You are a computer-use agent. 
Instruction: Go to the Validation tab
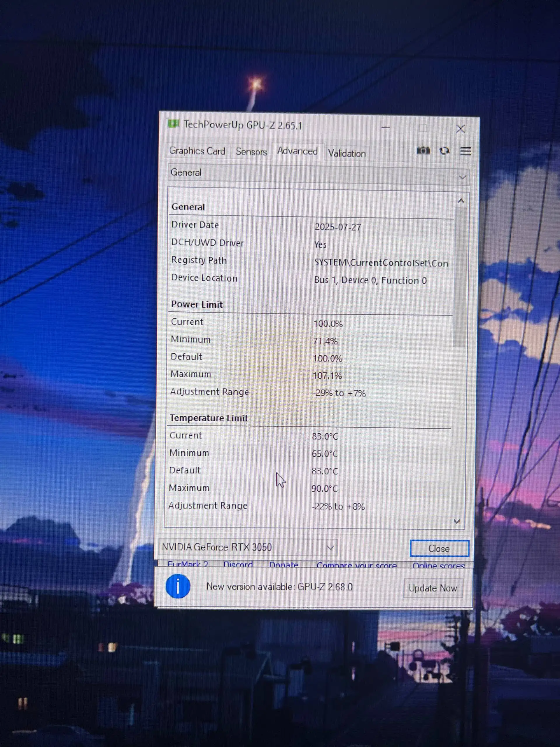pyautogui.click(x=347, y=153)
